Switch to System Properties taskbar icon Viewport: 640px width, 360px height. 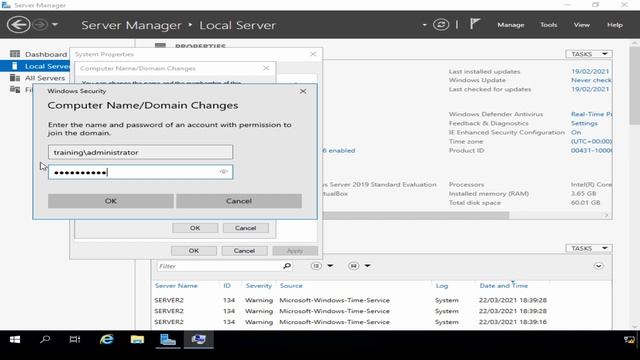click(x=198, y=340)
